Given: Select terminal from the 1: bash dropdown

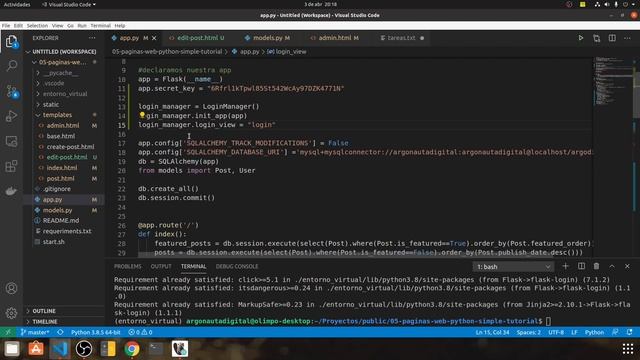Looking at the screenshot, I should point(513,267).
